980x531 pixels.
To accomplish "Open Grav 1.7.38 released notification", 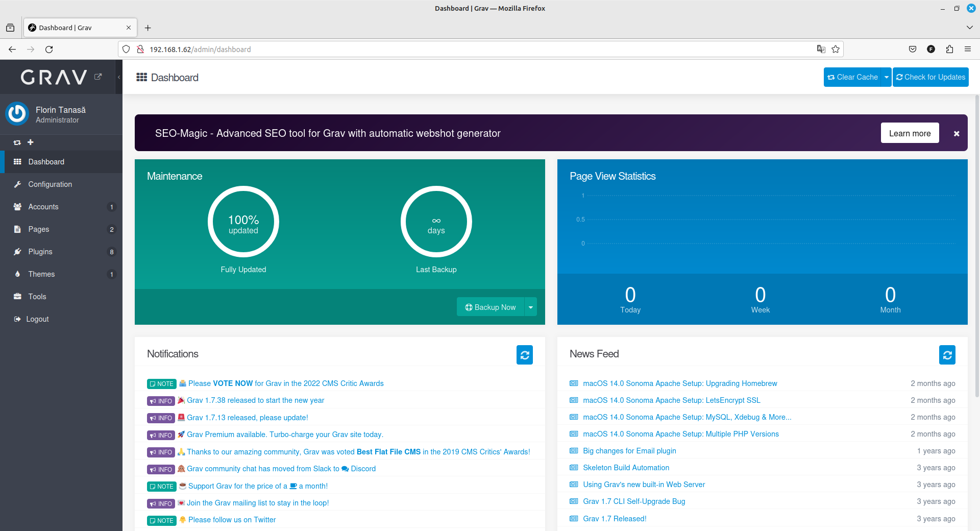I will click(256, 400).
